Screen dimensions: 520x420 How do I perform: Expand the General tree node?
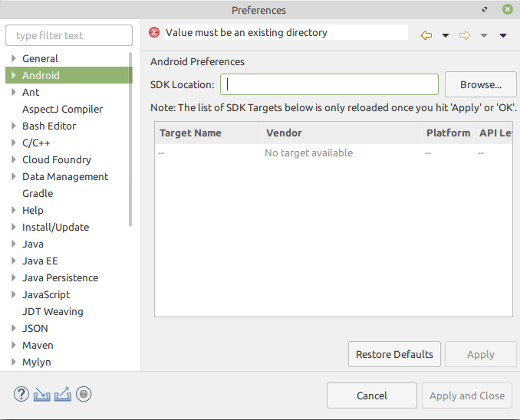pyautogui.click(x=13, y=58)
